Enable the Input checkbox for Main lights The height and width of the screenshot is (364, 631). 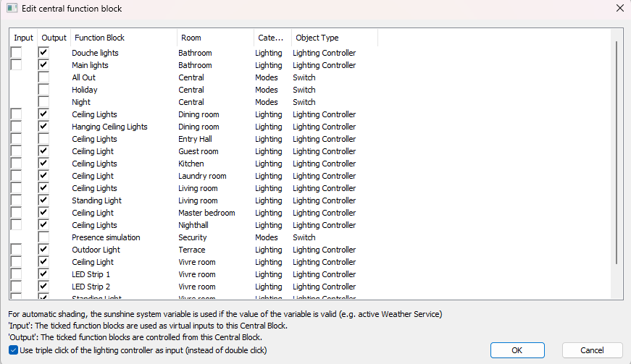coord(16,65)
